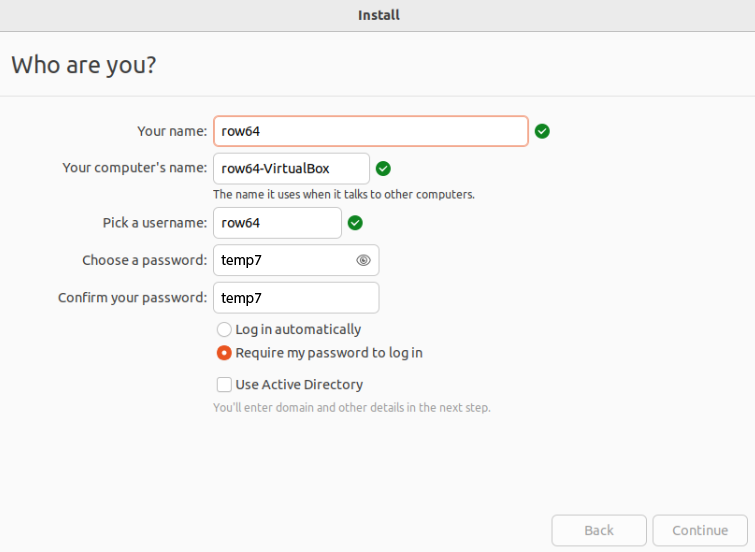755x552 pixels.
Task: Click the Install window title bar
Action: click(x=378, y=15)
